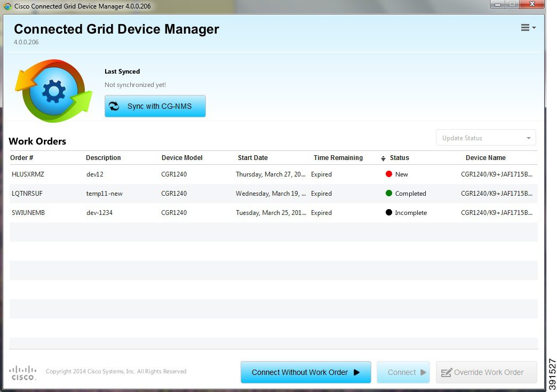Screen dimensions: 557x392
Task: Click description temp11-new
Action: (x=105, y=194)
